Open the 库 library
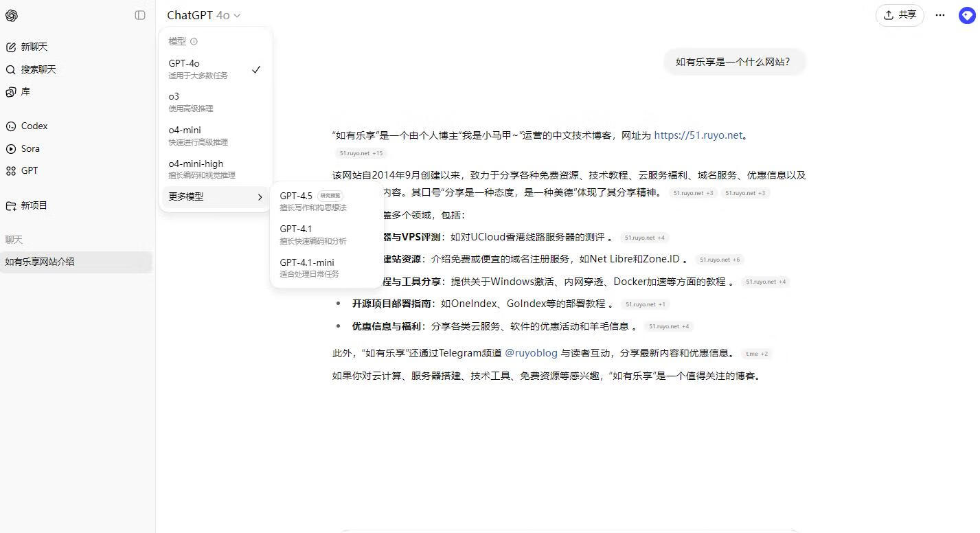980x533 pixels. [x=25, y=91]
